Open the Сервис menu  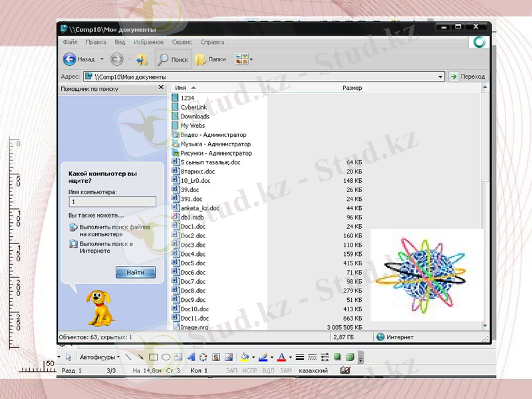tap(181, 41)
